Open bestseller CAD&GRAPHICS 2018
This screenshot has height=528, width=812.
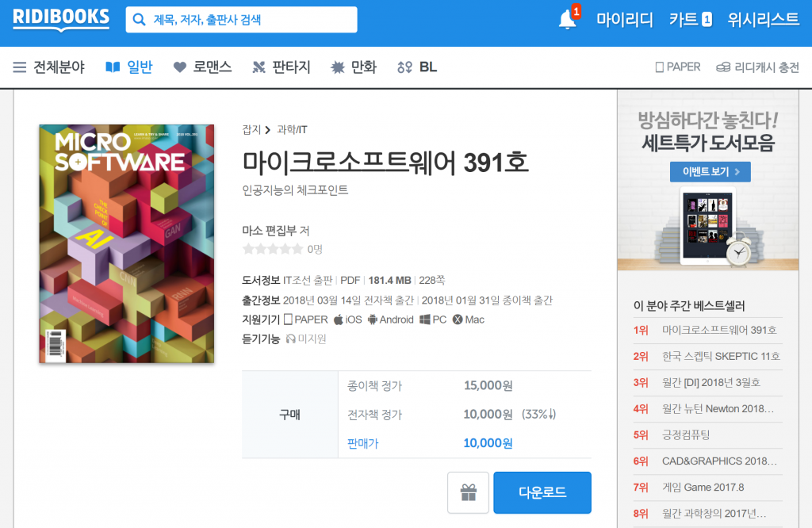click(719, 461)
